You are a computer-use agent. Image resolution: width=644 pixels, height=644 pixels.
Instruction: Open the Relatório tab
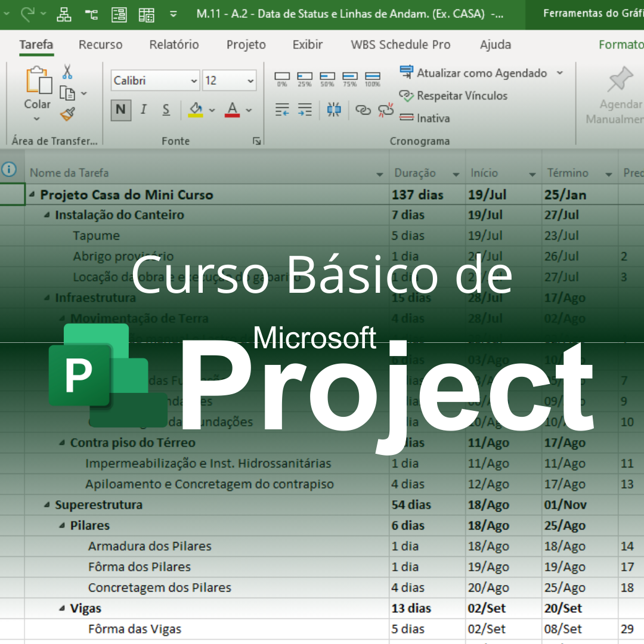[174, 44]
